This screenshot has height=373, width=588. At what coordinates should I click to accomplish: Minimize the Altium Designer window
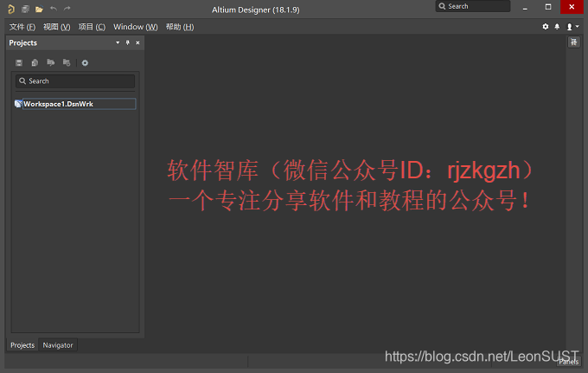click(525, 7)
